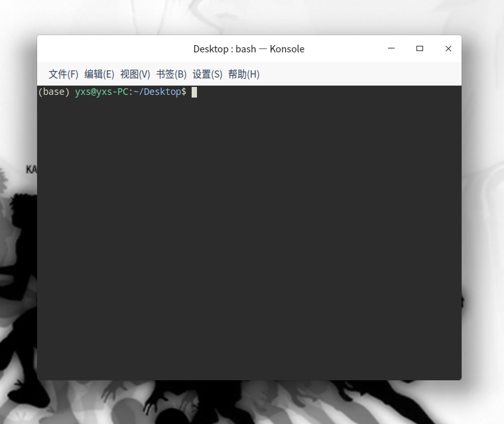Screen dimensions: 504x424
Task: Click the yxs@yxs-PC prompt text
Action: pyautogui.click(x=101, y=92)
